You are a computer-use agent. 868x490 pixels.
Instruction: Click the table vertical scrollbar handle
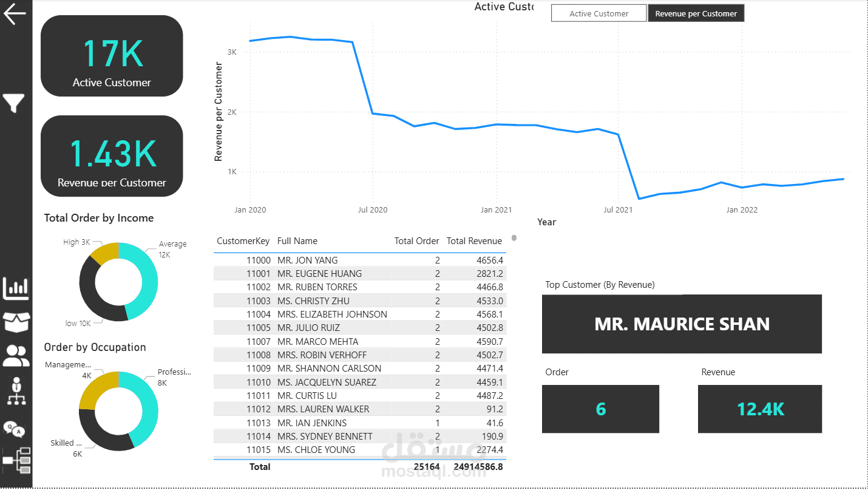tap(514, 238)
